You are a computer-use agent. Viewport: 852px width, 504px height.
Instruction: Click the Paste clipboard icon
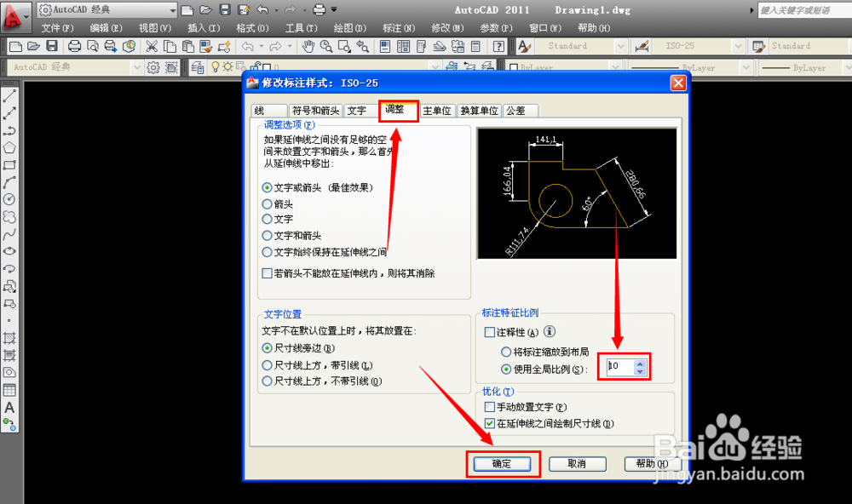[187, 47]
